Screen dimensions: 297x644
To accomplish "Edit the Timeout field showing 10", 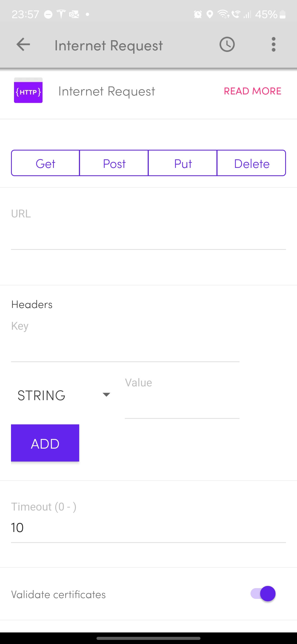I will click(x=148, y=528).
